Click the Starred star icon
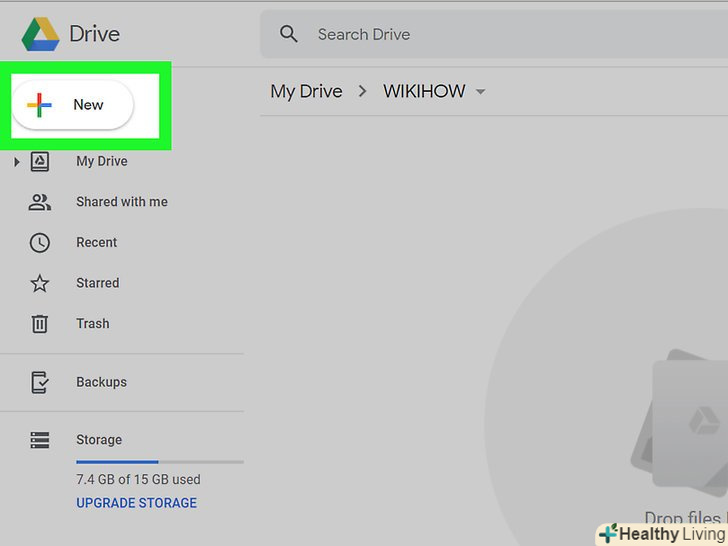 [x=39, y=283]
